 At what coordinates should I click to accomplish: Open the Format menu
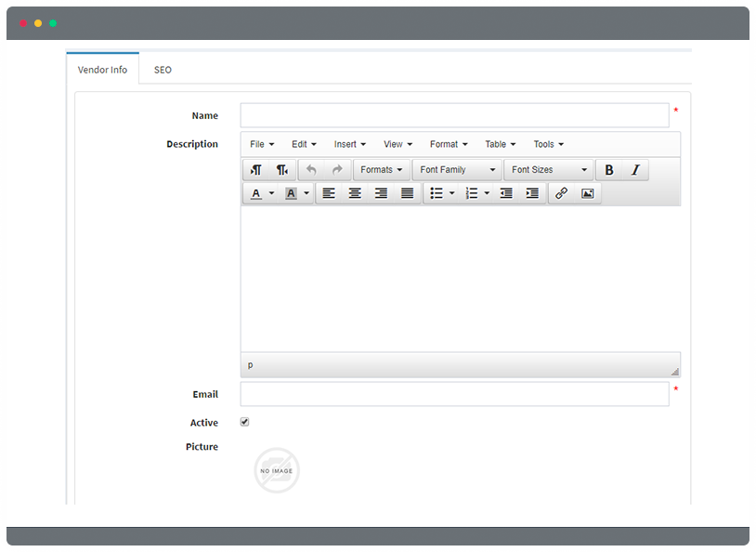click(449, 144)
